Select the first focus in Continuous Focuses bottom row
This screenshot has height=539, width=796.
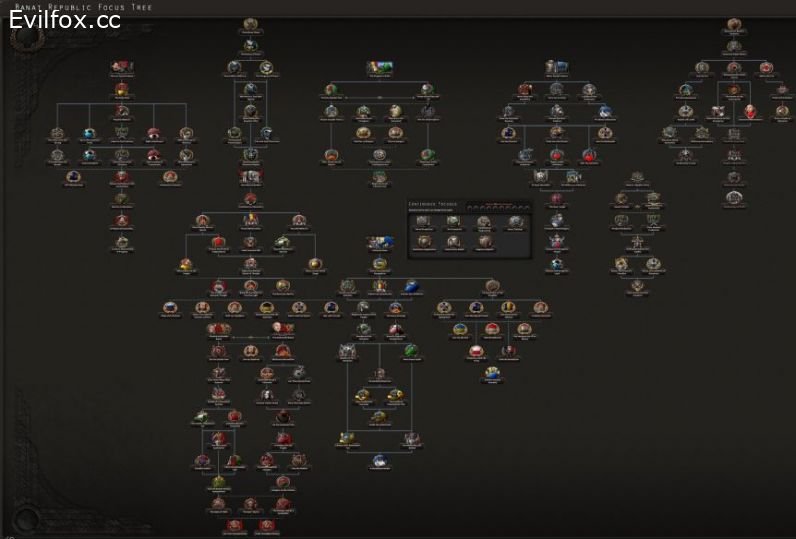point(421,240)
